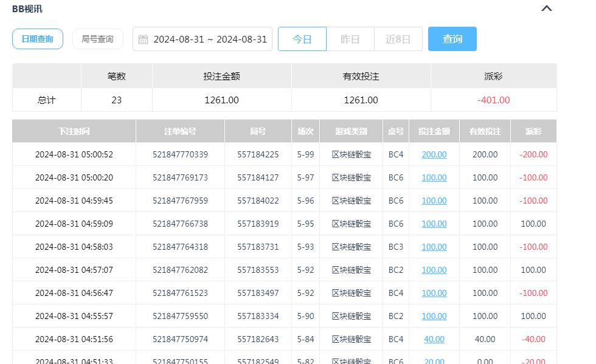The image size is (596, 364).
Task: Click the 派彩 column header
Action: [x=533, y=130]
